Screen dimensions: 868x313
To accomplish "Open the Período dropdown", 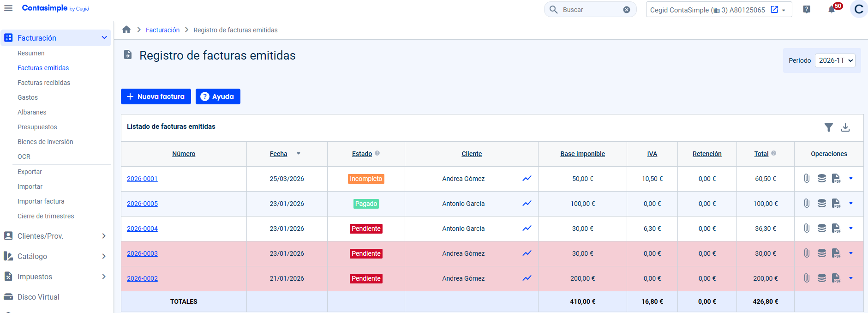I will click(835, 60).
